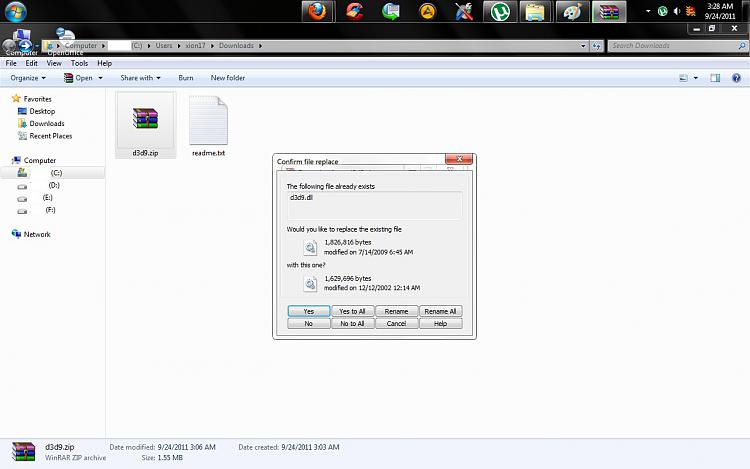Open Recent Places in Favorites
Viewport: 750px width, 469px height.
point(51,136)
